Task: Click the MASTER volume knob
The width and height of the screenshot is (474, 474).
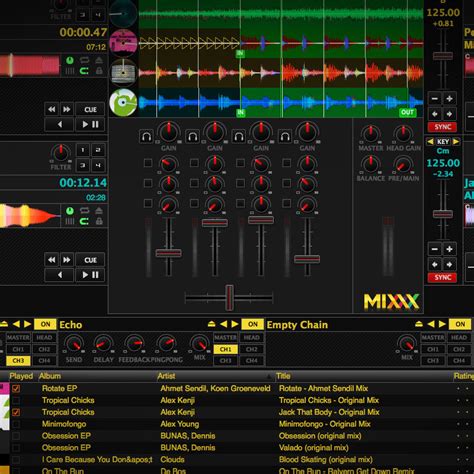Action: 371,134
